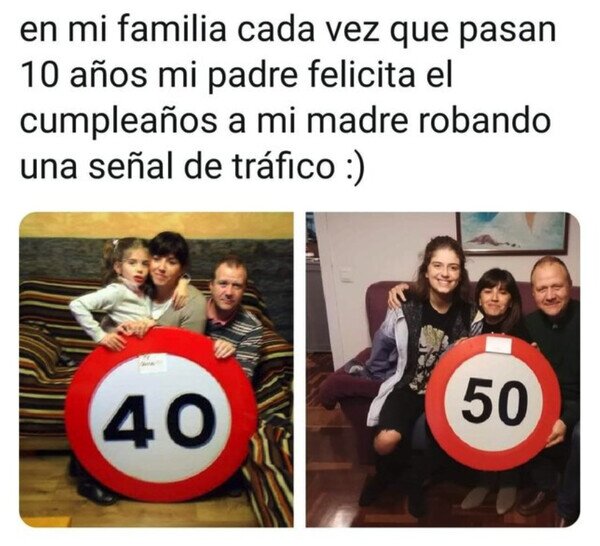Click the light switch on the wall

point(345,274)
